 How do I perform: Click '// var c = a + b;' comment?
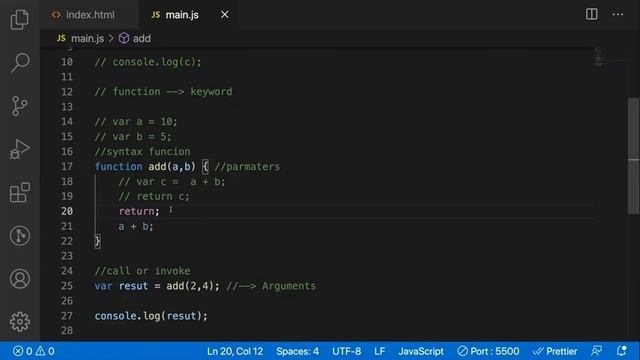click(x=172, y=182)
